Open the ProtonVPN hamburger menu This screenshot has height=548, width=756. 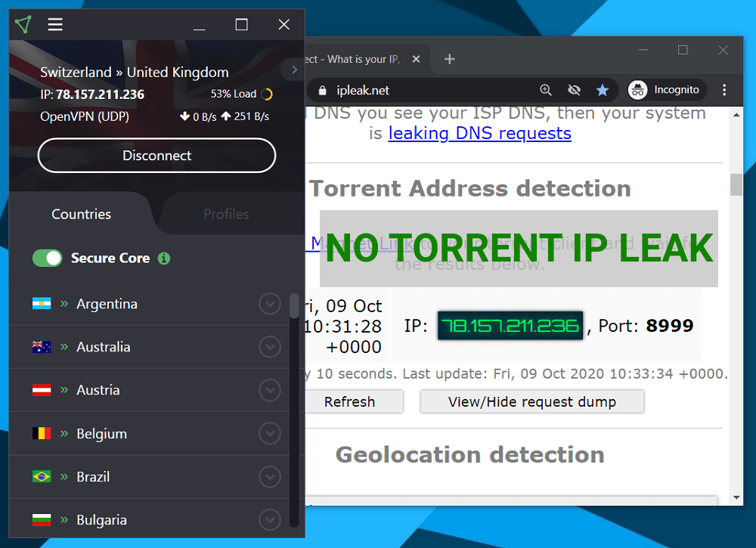(55, 24)
